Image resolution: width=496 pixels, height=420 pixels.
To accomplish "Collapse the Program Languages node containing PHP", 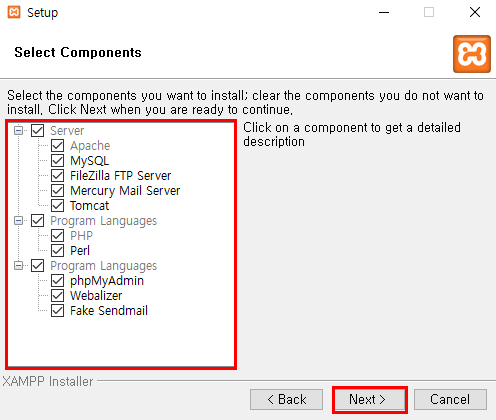I will [x=19, y=220].
